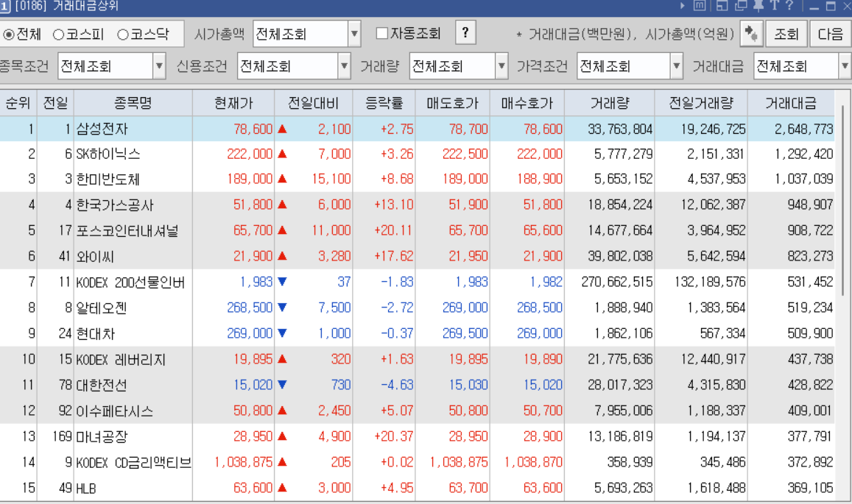The image size is (852, 504).
Task: Select the 한국가스공사 stock name
Action: click(115, 205)
